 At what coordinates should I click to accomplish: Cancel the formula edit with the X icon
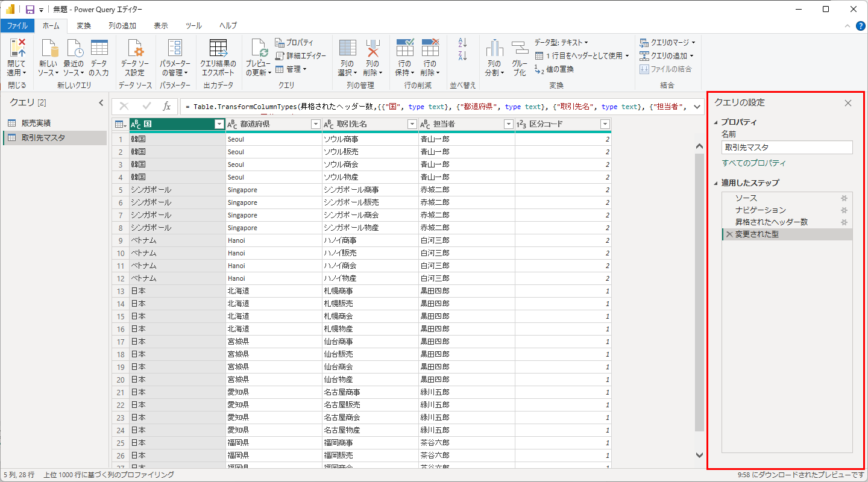(124, 107)
